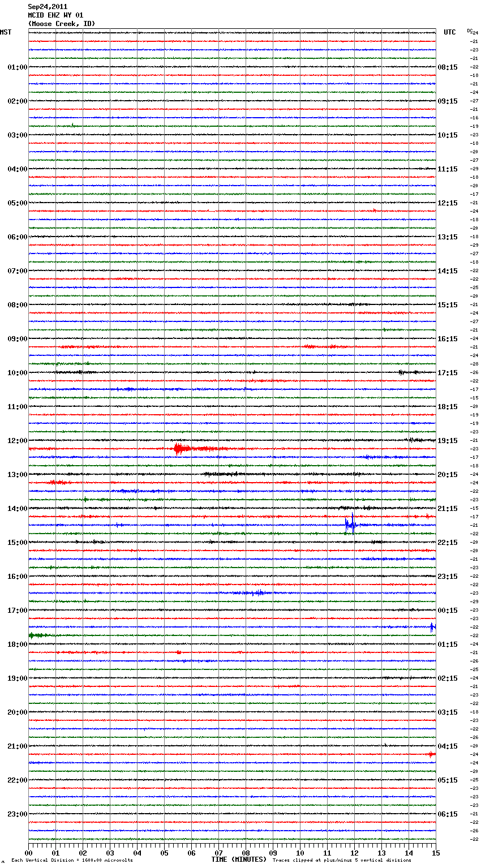The height and width of the screenshot is (868, 481).
Task: Click the 19:15 UTC time label
Action: pos(448,441)
